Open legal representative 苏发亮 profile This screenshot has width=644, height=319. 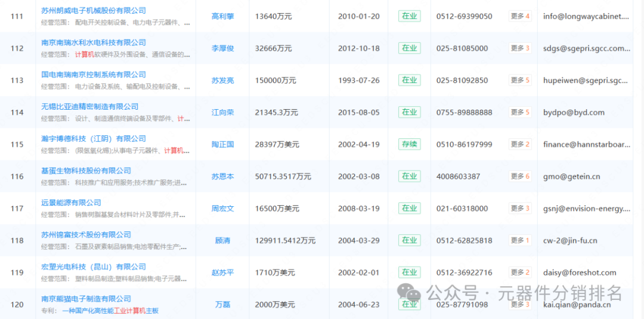pyautogui.click(x=222, y=80)
